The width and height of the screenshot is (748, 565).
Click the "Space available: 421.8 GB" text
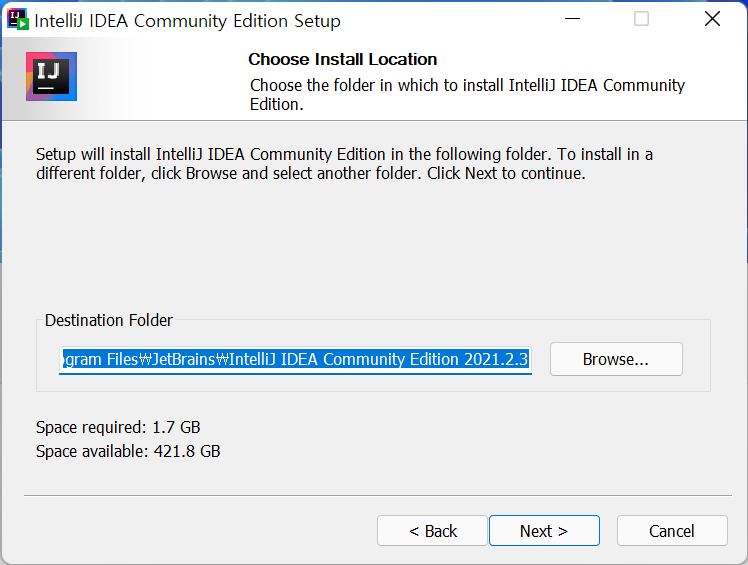pyautogui.click(x=128, y=451)
